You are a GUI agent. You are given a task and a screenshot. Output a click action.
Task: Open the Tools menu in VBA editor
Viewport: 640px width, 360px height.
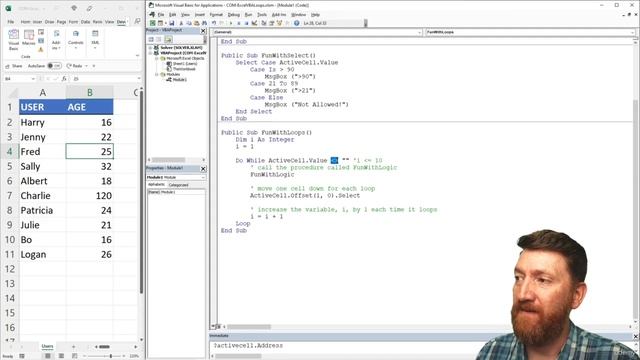pos(262,15)
